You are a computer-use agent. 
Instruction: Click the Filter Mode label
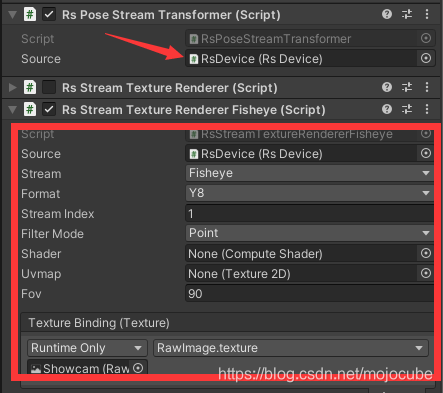pyautogui.click(x=52, y=234)
